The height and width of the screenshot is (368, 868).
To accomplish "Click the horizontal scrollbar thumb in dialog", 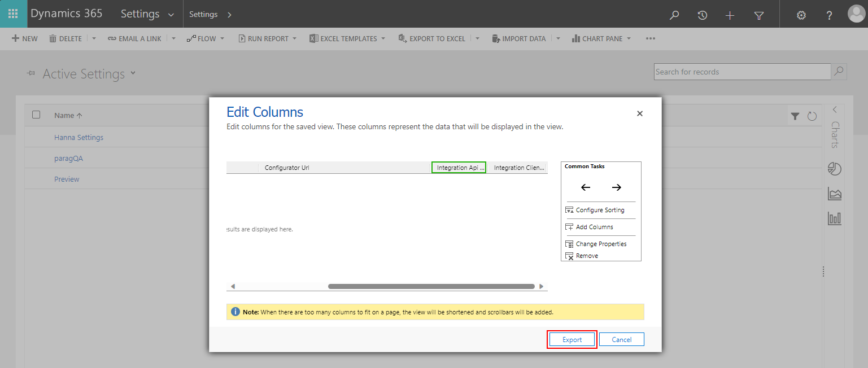I will coord(431,287).
